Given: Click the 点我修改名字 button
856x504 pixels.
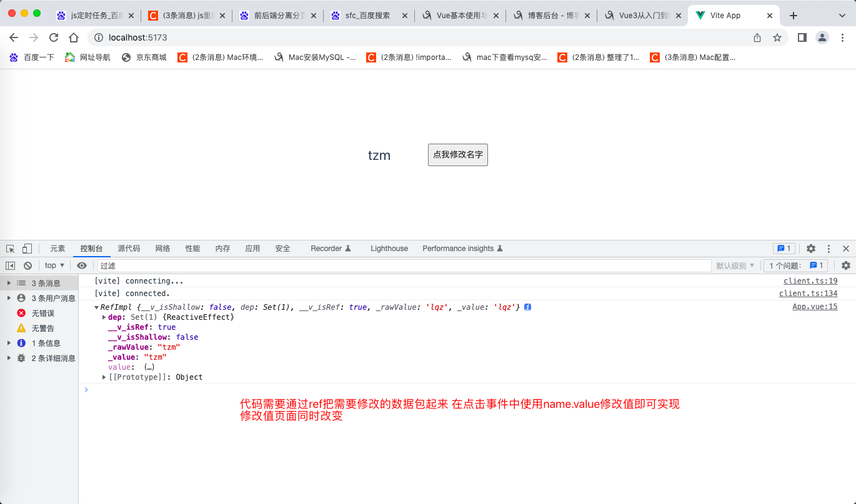Looking at the screenshot, I should point(458,155).
